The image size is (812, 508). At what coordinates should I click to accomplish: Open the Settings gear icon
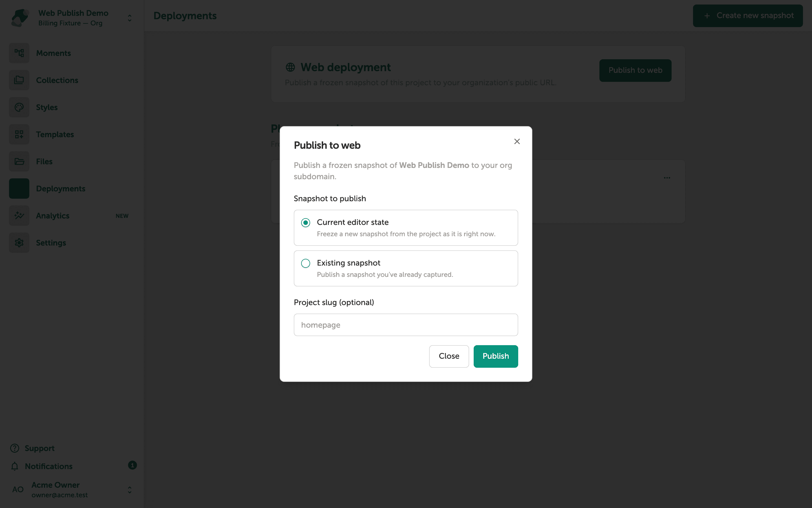pos(19,243)
